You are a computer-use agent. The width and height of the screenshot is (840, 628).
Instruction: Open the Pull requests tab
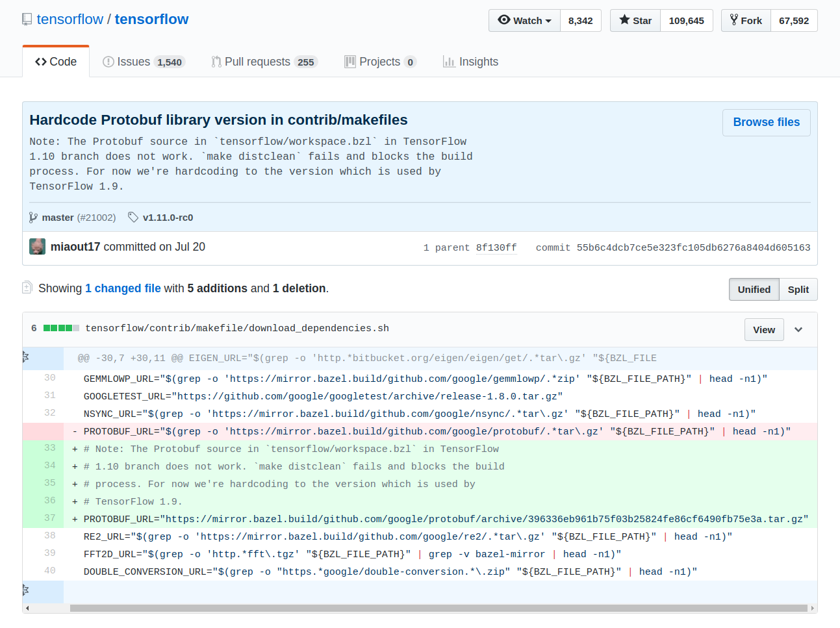pyautogui.click(x=257, y=61)
